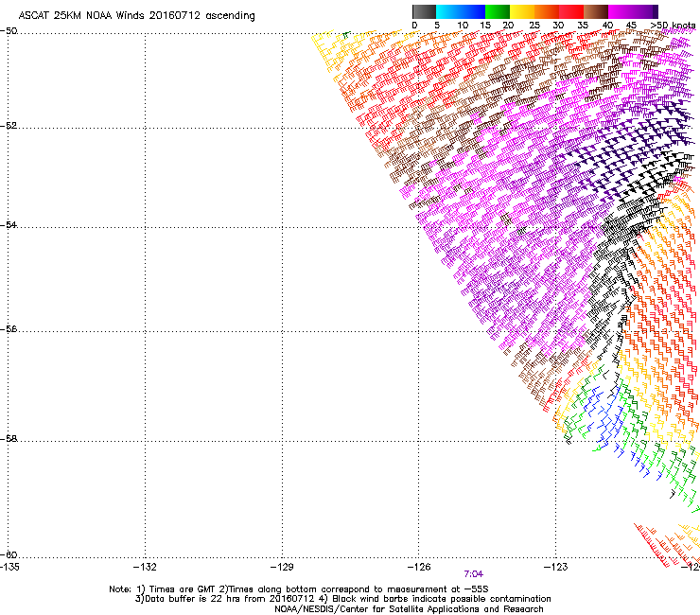Click the chart title "ASCAT 25KM NOAA Winds 20160712 ascending"

[x=136, y=16]
